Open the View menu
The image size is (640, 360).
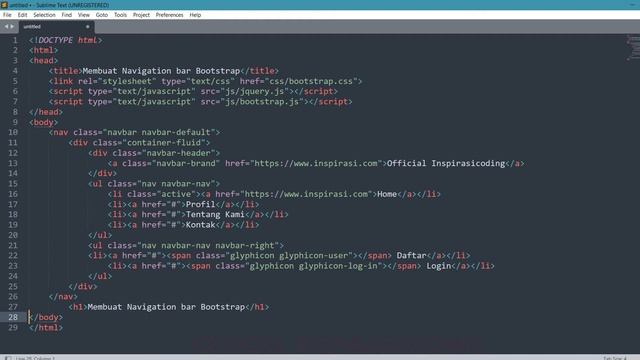[84, 15]
